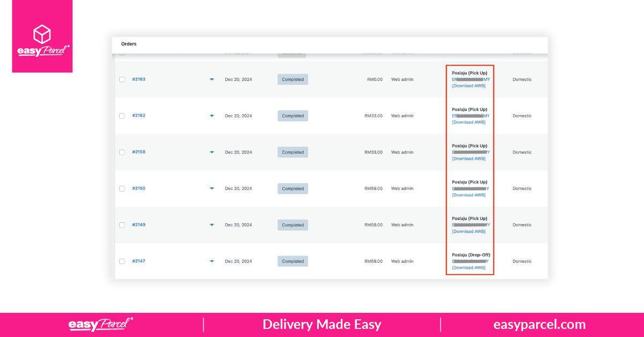Viewport: 644px width, 337px height.
Task: Click the Download AWB link for #2149
Action: click(x=469, y=231)
